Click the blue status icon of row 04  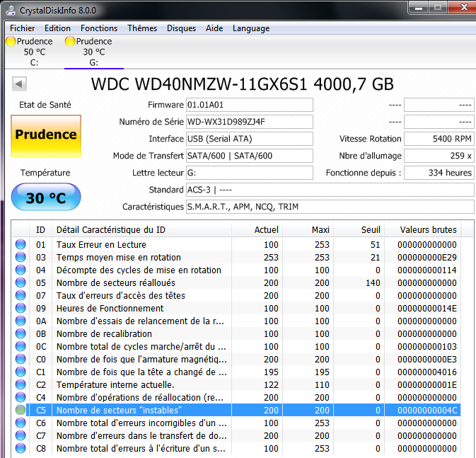[21, 270]
